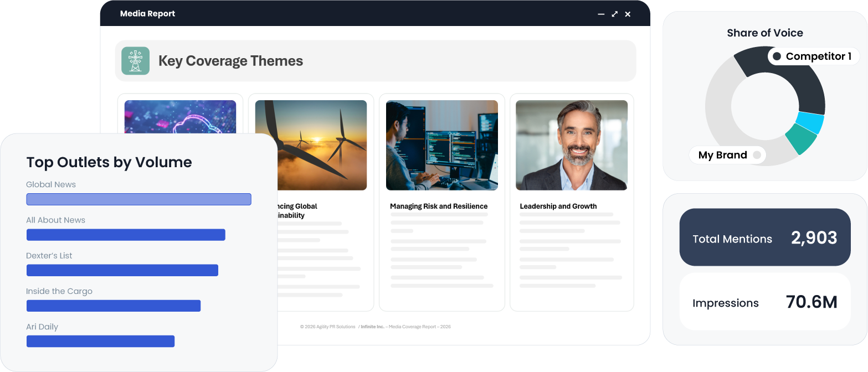
Task: Click the Global News outlet label
Action: click(x=51, y=185)
